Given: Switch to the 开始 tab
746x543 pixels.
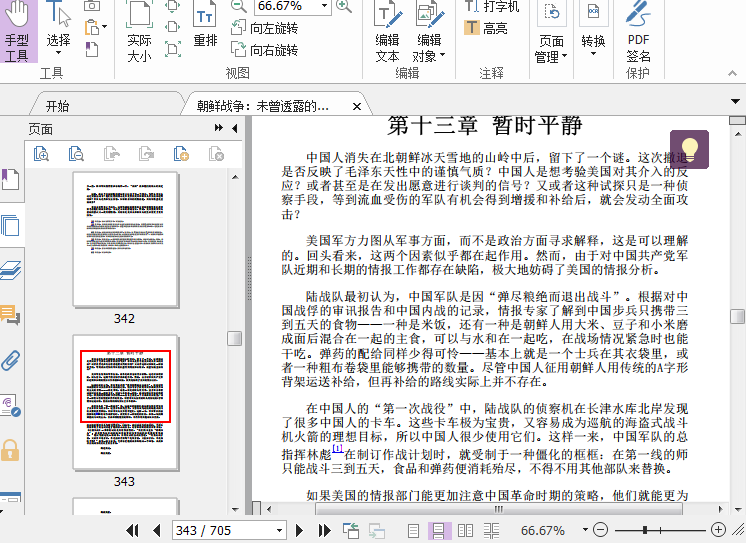Looking at the screenshot, I should click(58, 106).
